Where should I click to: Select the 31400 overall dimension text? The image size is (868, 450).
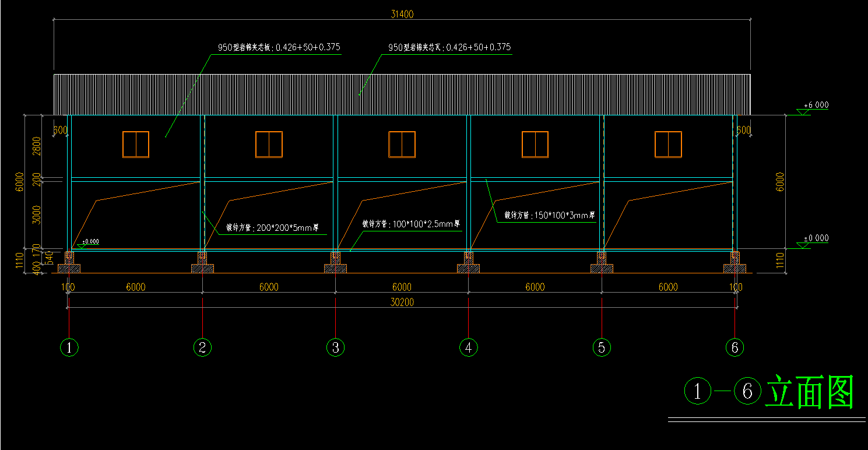402,15
